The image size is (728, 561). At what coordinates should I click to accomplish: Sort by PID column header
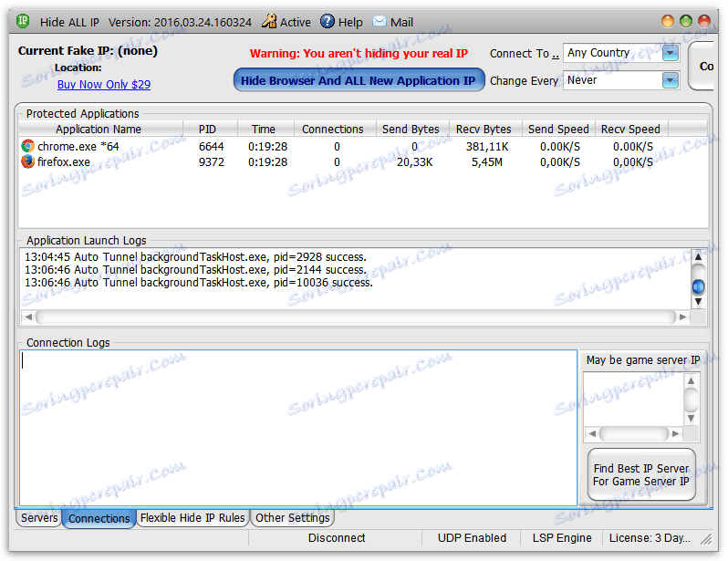coord(207,130)
